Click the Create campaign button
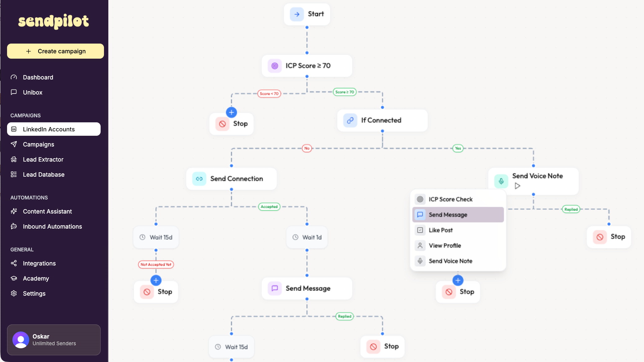Screen dimensions: 644x362 point(55,51)
